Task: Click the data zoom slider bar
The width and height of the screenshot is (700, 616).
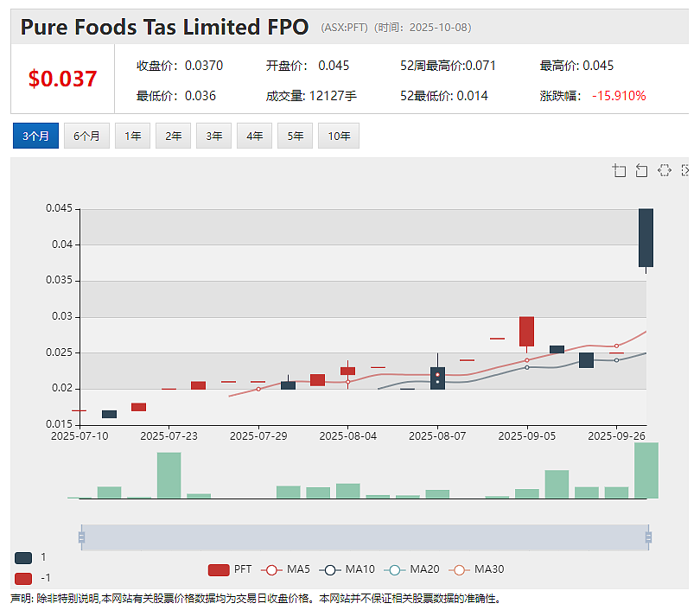Action: (x=365, y=537)
